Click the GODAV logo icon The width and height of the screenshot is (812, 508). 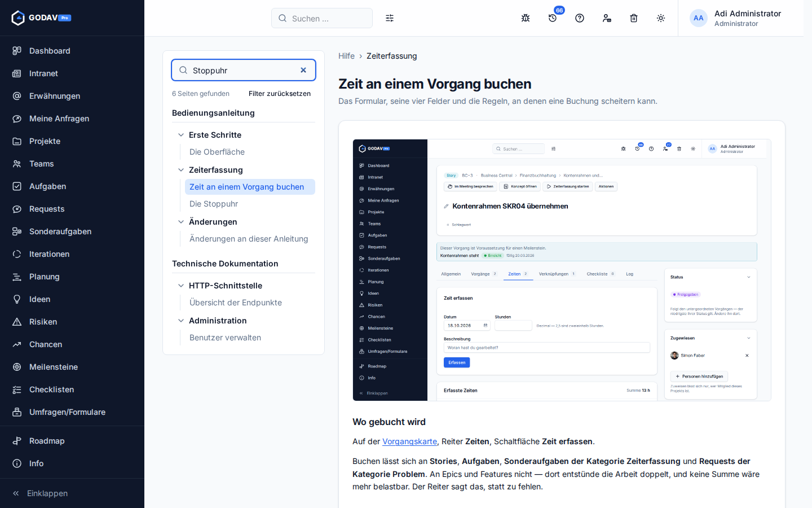click(18, 18)
